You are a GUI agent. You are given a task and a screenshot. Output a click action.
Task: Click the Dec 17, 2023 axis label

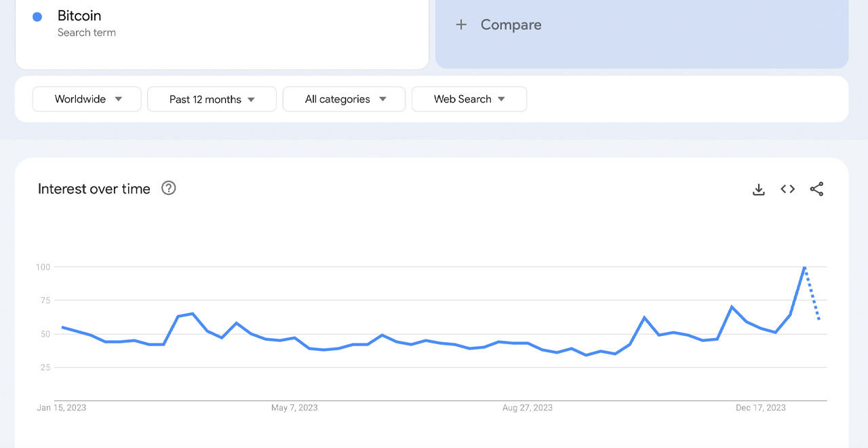pos(761,407)
